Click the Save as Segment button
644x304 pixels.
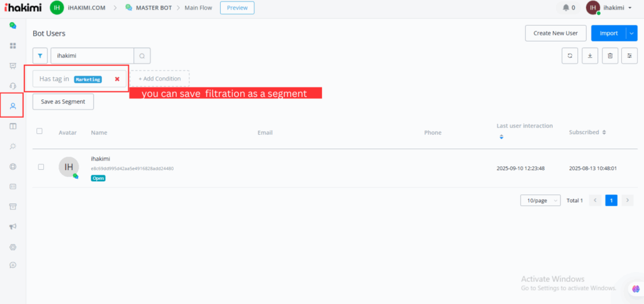(x=63, y=101)
